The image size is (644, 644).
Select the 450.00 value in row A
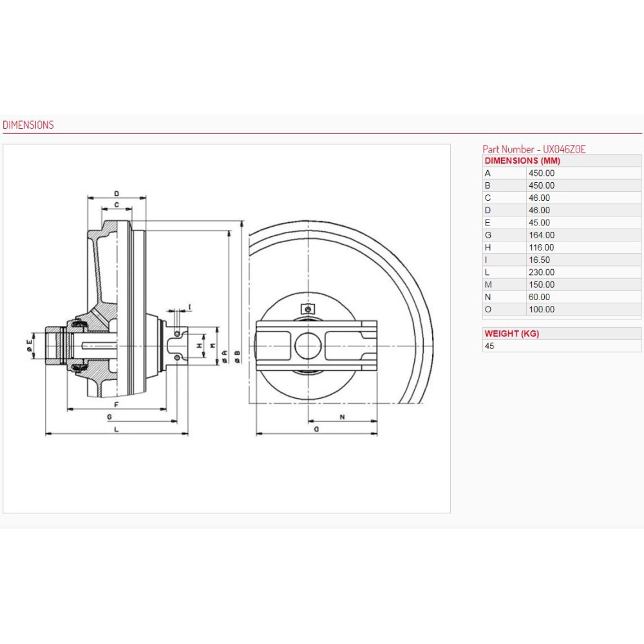[541, 173]
